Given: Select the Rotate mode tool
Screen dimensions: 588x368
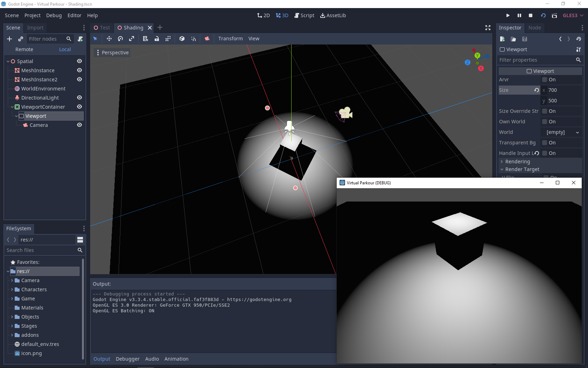Looking at the screenshot, I should (x=120, y=39).
